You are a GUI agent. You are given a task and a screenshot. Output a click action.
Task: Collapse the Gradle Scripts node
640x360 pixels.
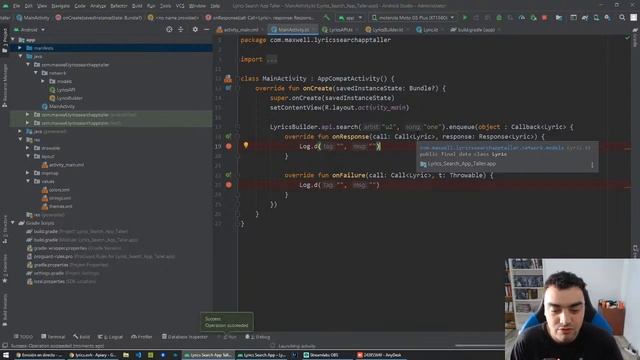pyautogui.click(x=13, y=223)
